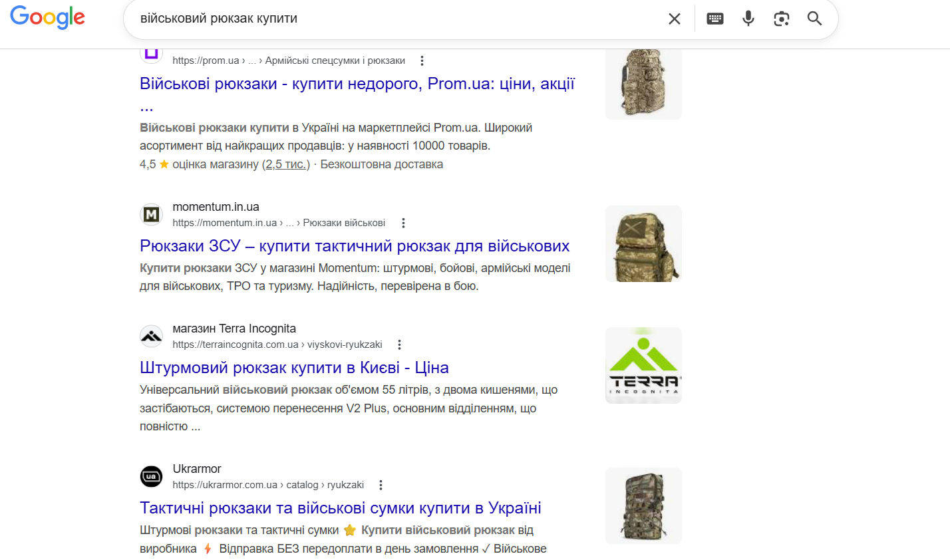The image size is (950, 560).
Task: Click the Ukrarmor backpack thumbnail
Action: pyautogui.click(x=643, y=505)
